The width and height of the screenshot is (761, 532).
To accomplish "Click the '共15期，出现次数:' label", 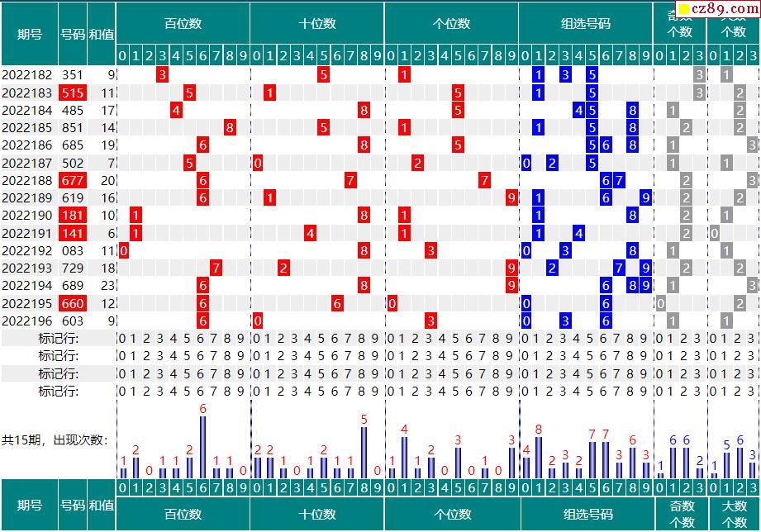I will point(55,439).
